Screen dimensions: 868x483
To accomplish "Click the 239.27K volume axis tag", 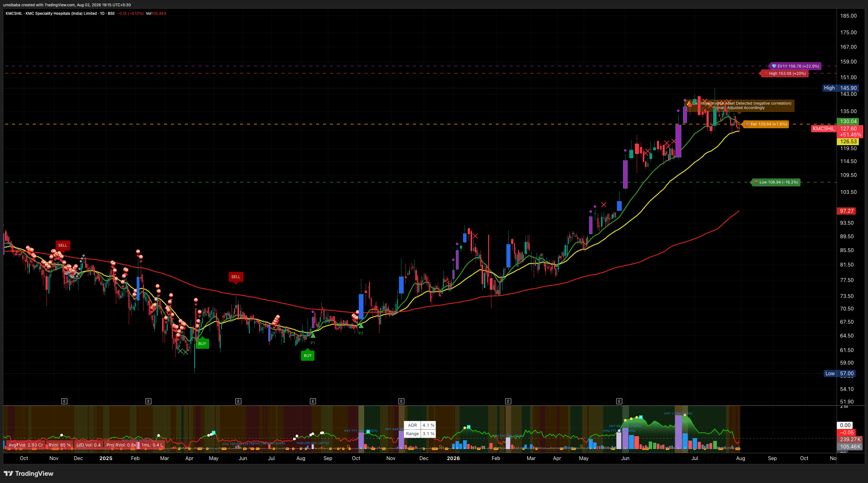I will click(849, 440).
